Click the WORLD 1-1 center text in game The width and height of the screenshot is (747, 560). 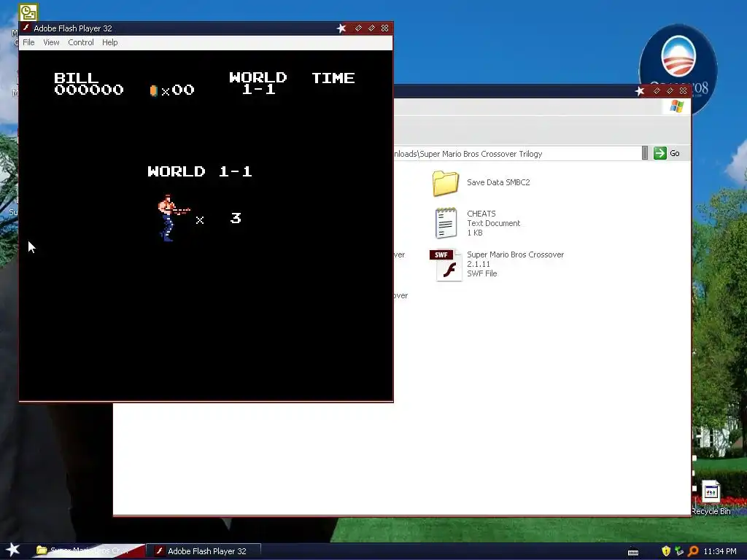click(x=200, y=171)
